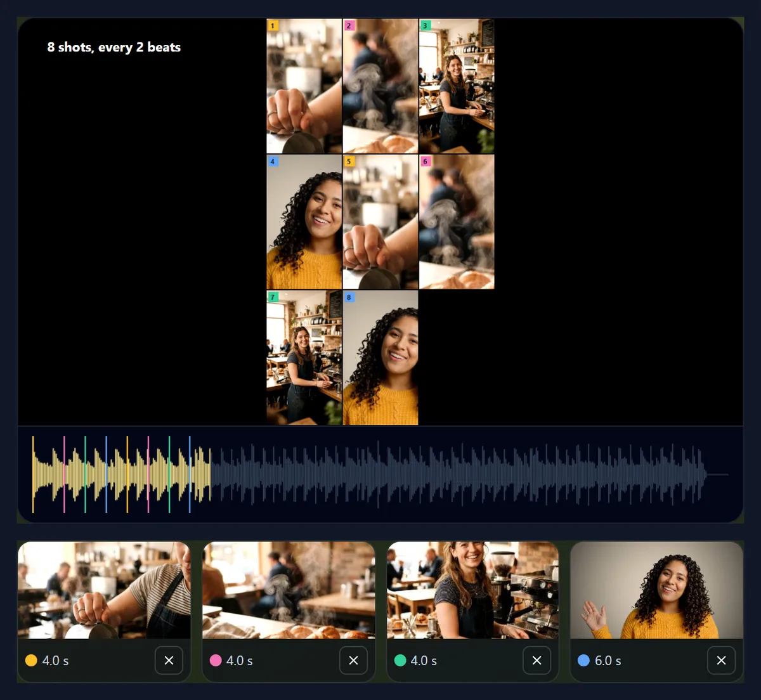Click the second green beat marker on waveform
Image resolution: width=761 pixels, height=700 pixels.
click(169, 474)
